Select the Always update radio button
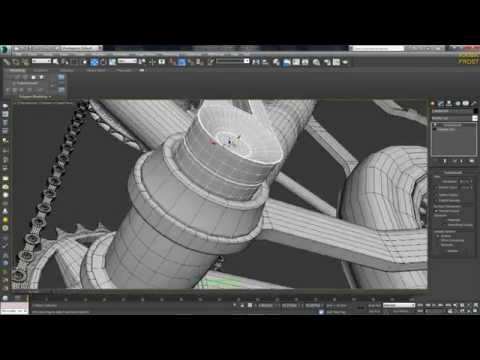Screen dimensions: 480x360 point(438,236)
